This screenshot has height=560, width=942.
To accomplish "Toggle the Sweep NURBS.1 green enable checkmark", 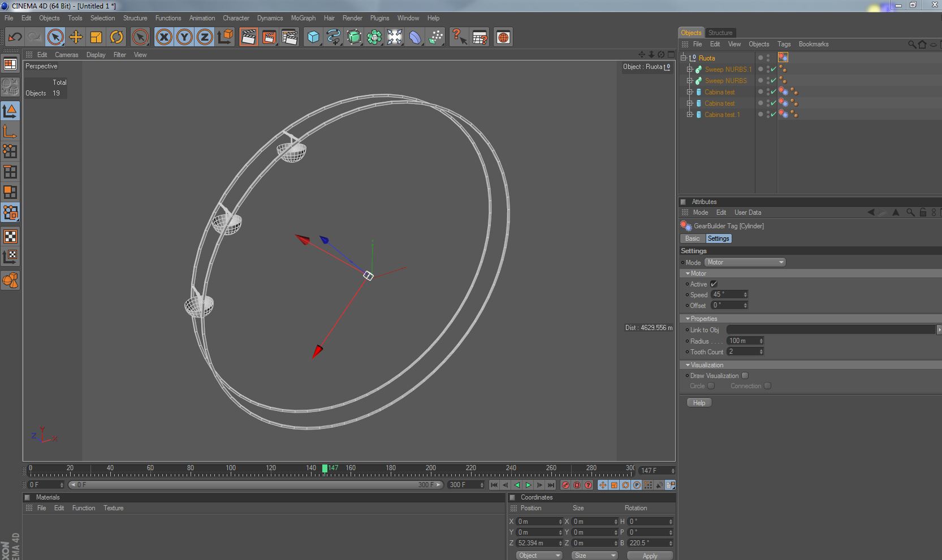I will pyautogui.click(x=774, y=70).
